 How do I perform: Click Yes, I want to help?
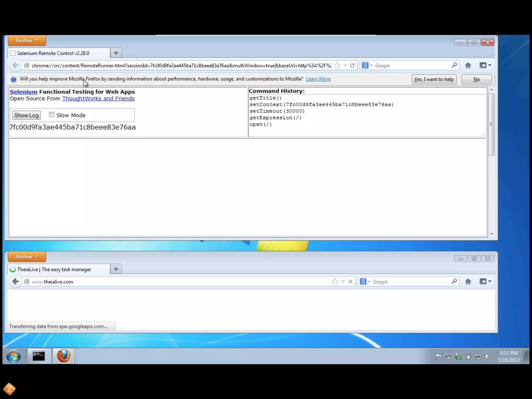coord(434,79)
